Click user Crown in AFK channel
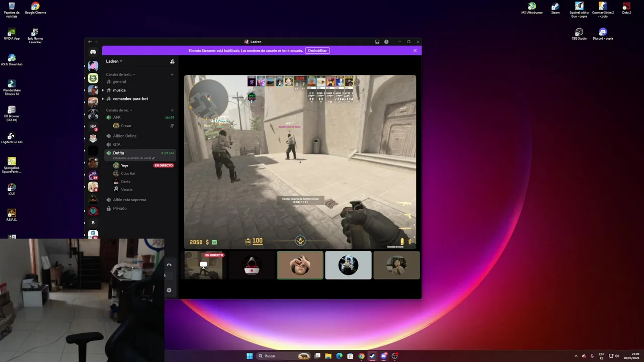 (143, 126)
